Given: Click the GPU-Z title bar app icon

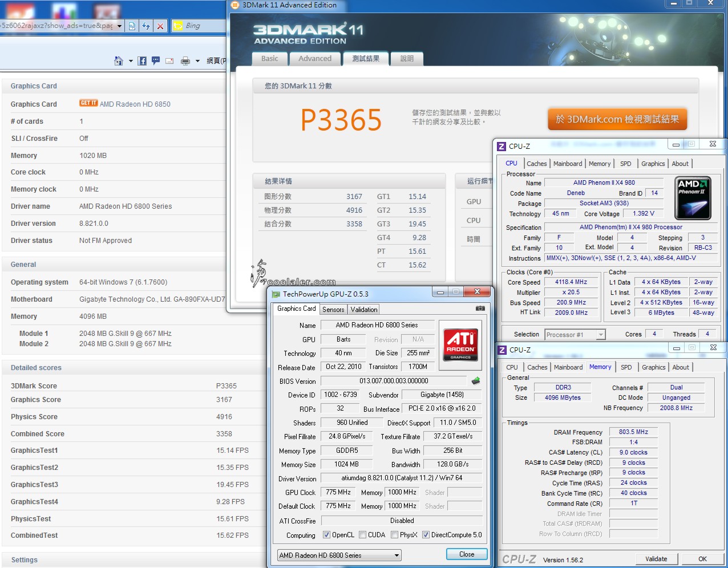Looking at the screenshot, I should pyautogui.click(x=276, y=294).
